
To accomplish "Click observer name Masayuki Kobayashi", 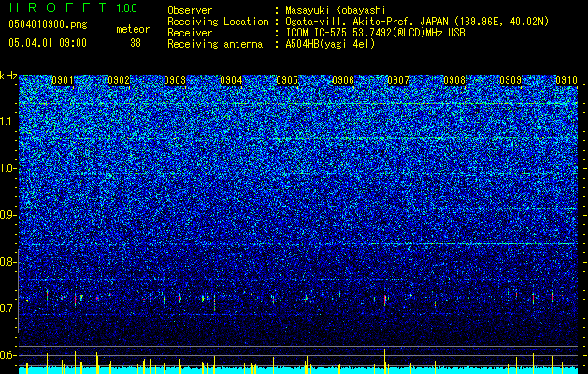I will 336,10.
